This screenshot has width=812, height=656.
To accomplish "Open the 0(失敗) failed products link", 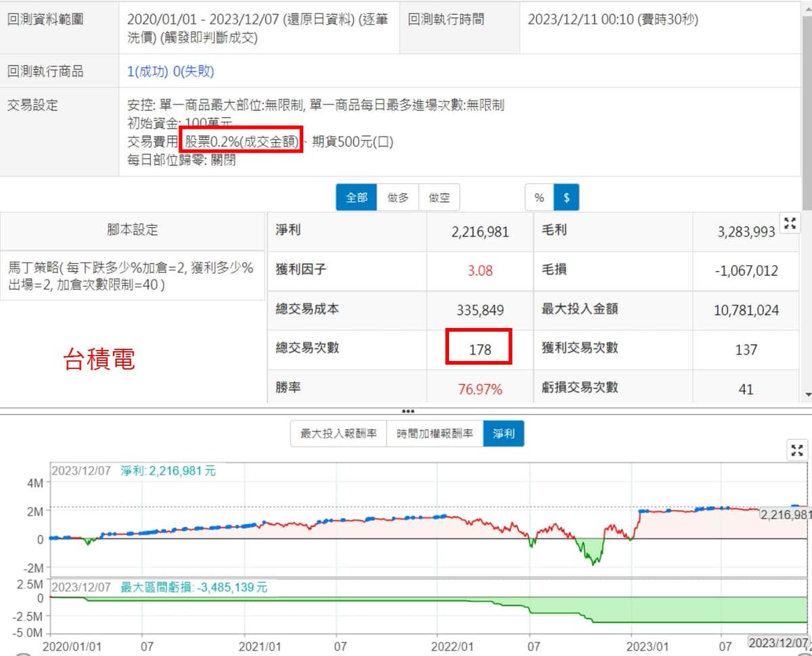I will point(194,72).
